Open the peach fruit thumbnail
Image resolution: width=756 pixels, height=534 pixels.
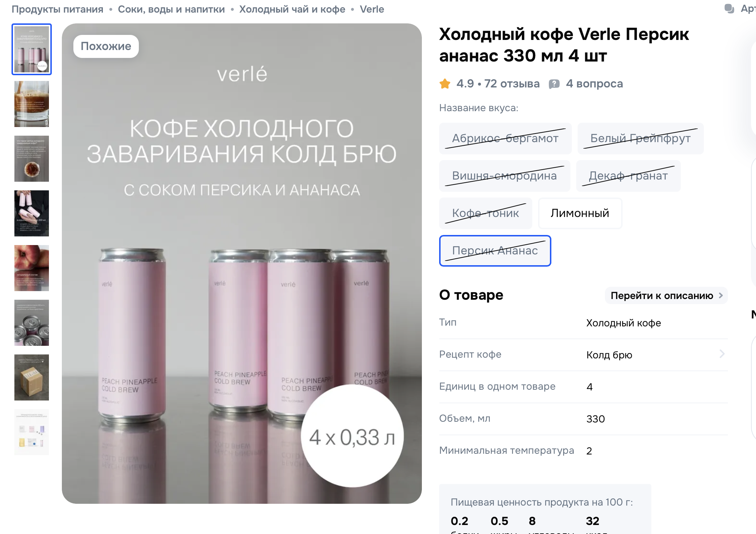32,268
